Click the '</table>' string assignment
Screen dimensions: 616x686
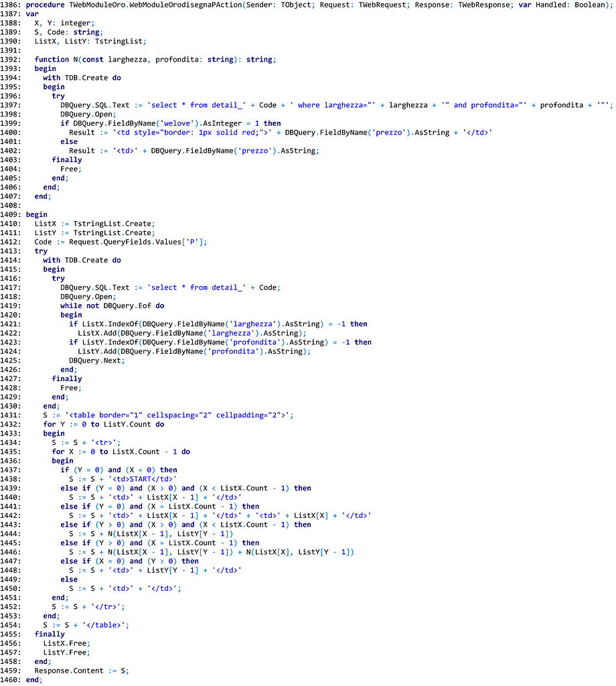85,625
